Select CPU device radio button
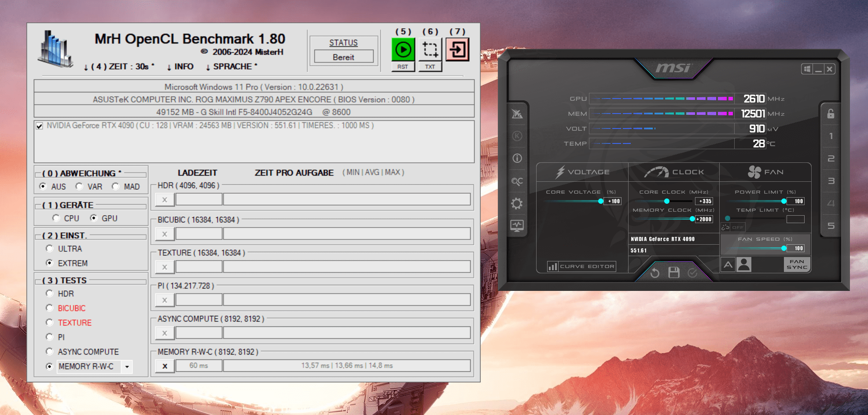This screenshot has height=415, width=868. click(x=56, y=218)
